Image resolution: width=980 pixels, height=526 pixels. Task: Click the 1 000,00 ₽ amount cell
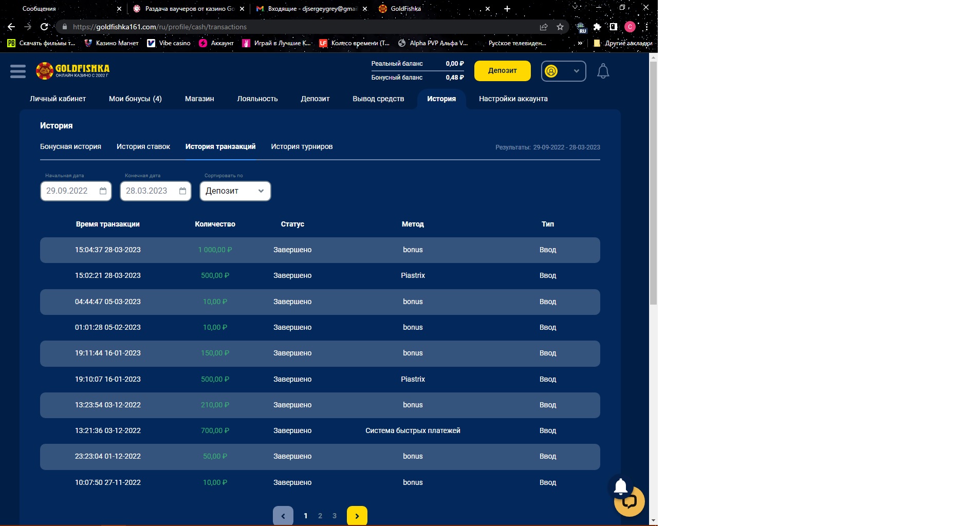215,250
